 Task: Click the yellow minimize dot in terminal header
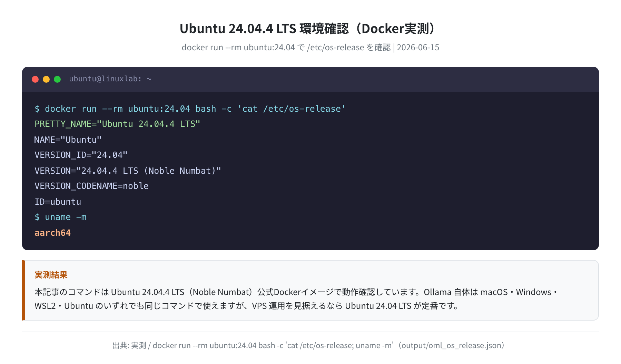pos(46,79)
